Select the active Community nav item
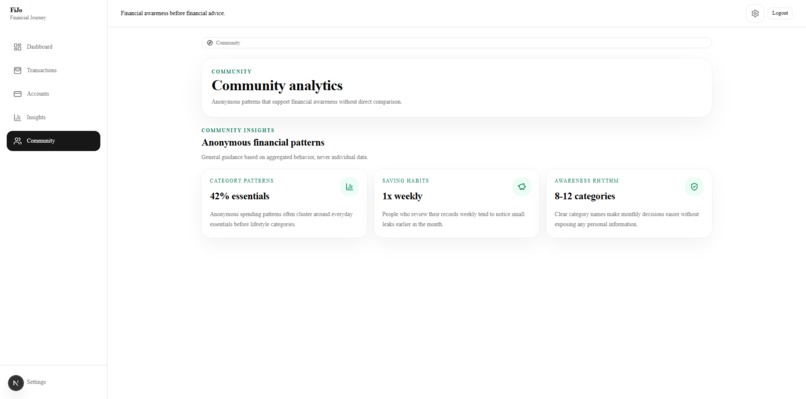The image size is (806, 399). [x=53, y=141]
